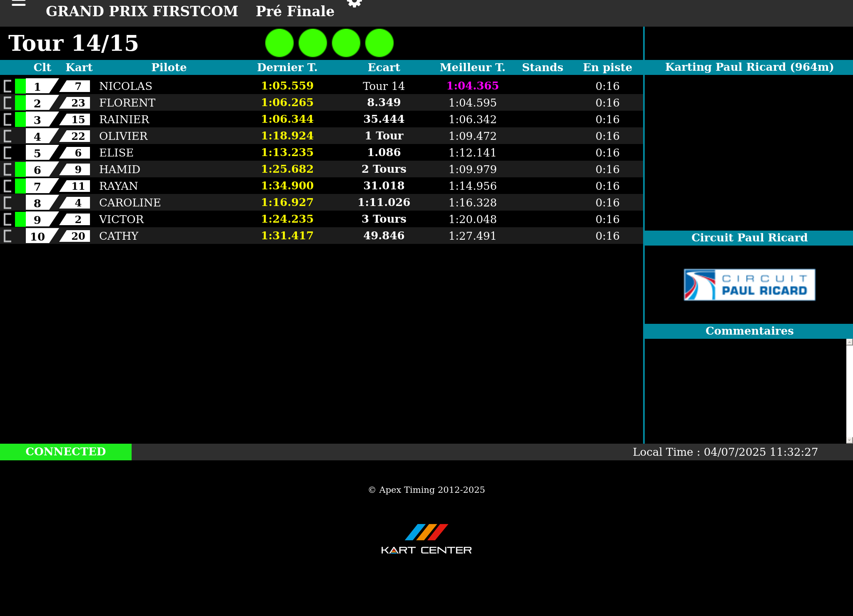Click green status marker beside HAMID
The image size is (853, 616).
pyautogui.click(x=20, y=169)
